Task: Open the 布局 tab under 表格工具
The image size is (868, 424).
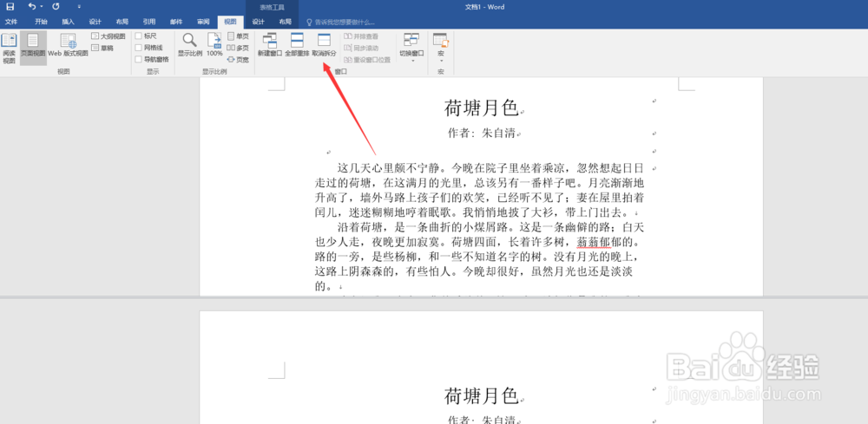Action: (x=285, y=23)
